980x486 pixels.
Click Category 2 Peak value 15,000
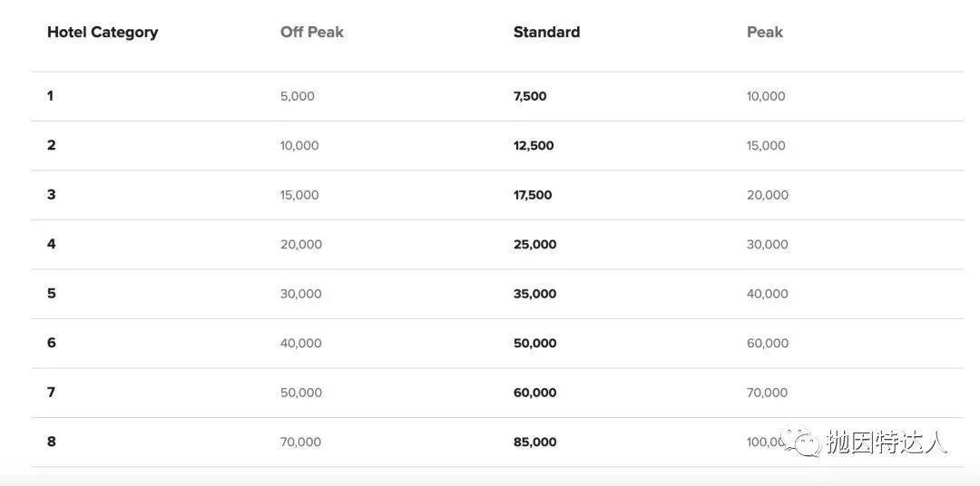pos(766,146)
